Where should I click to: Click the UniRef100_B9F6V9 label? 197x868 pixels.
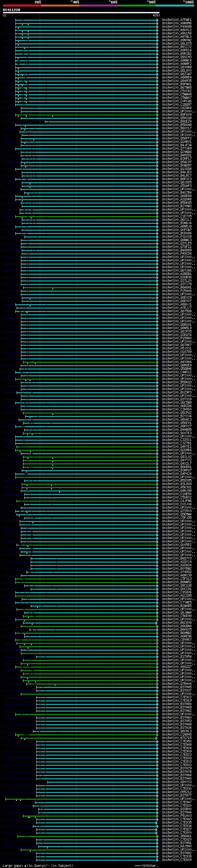coord(176,115)
